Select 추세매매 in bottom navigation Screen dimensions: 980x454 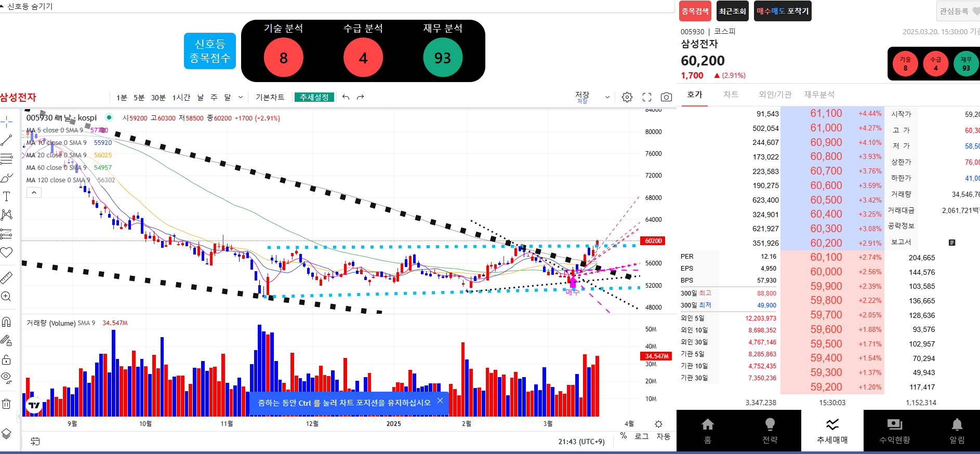click(x=832, y=431)
